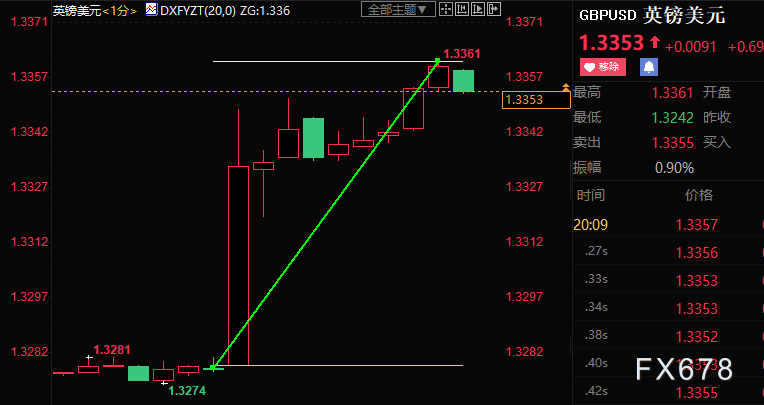Image resolution: width=764 pixels, height=405 pixels.
Task: Click the red up arrow beside 1.3353
Action: pos(655,43)
